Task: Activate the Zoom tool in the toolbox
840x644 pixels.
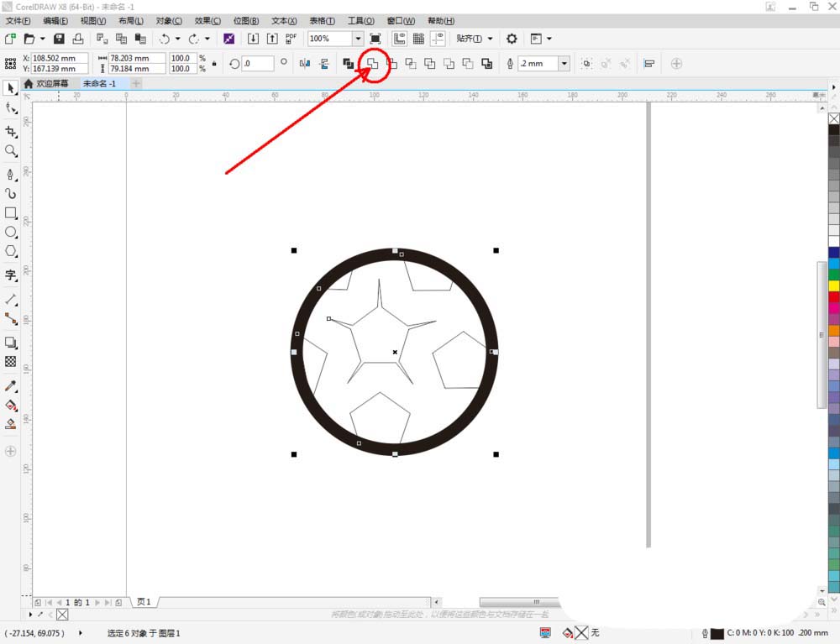Action: 10,151
